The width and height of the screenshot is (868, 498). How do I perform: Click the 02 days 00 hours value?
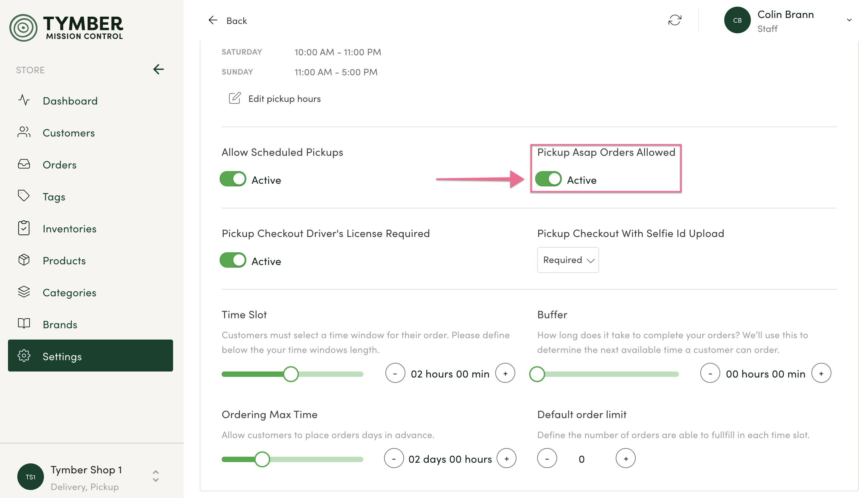(451, 460)
